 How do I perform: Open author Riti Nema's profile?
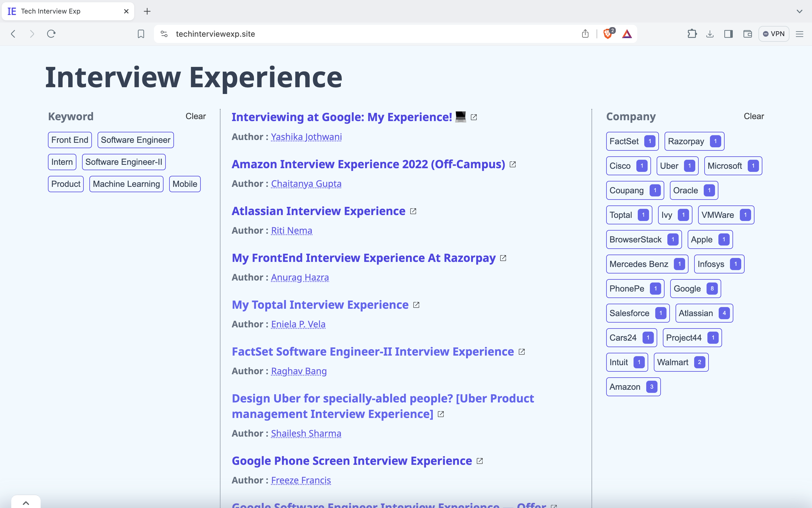pos(292,231)
